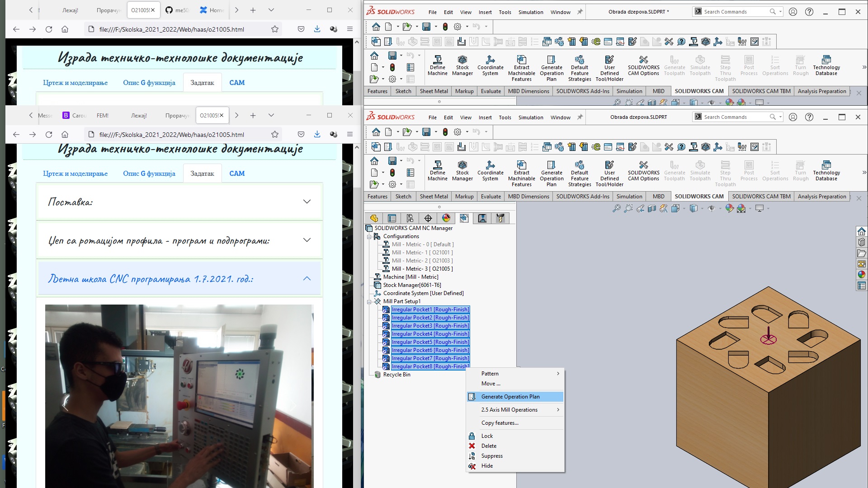Image resolution: width=868 pixels, height=488 pixels.
Task: Open CAM tab on lower web page
Action: pos(237,174)
